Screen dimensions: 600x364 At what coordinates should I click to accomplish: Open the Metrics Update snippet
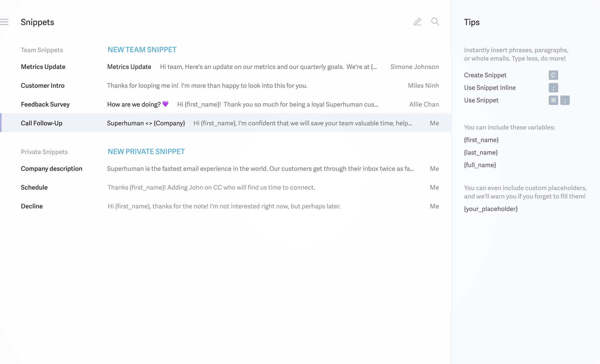click(43, 67)
